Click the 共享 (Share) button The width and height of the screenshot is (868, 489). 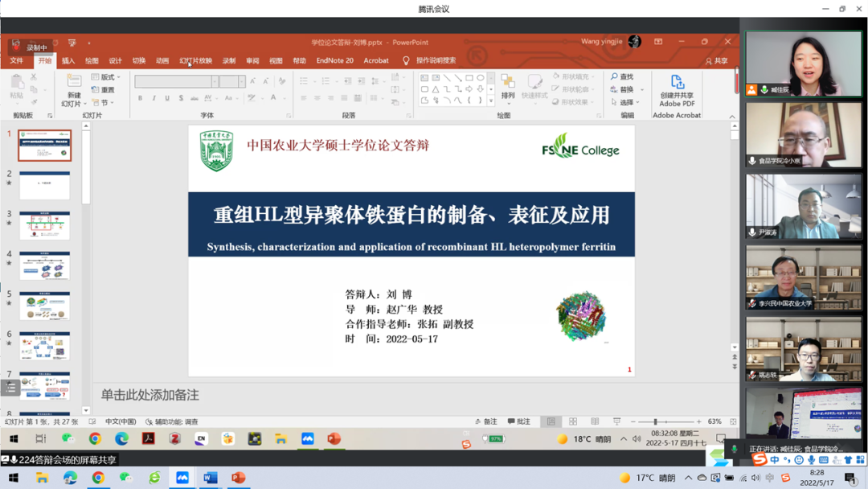pyautogui.click(x=718, y=60)
